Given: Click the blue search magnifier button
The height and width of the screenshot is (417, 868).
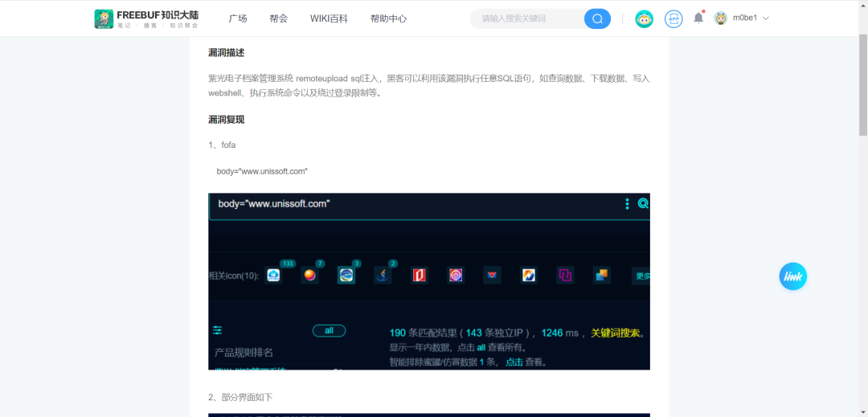Looking at the screenshot, I should click(597, 18).
